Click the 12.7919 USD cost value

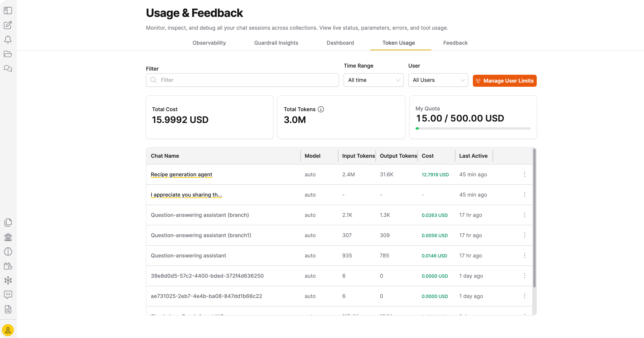pos(435,175)
